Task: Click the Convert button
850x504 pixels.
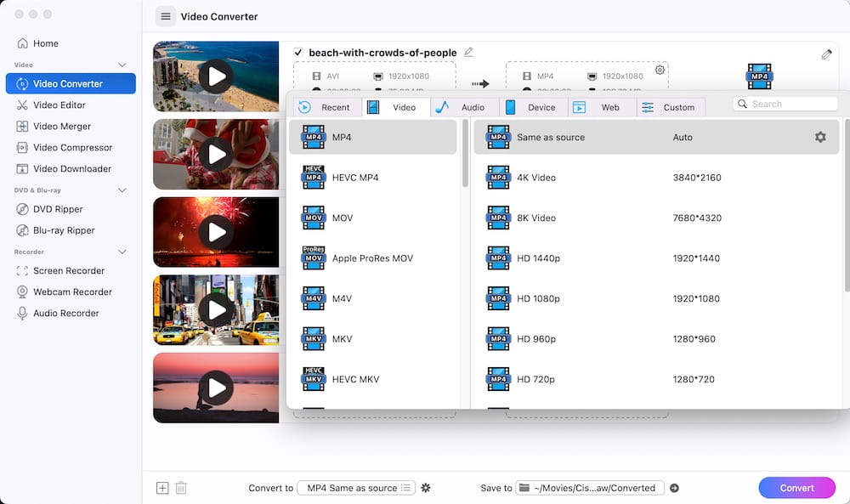Action: point(797,488)
